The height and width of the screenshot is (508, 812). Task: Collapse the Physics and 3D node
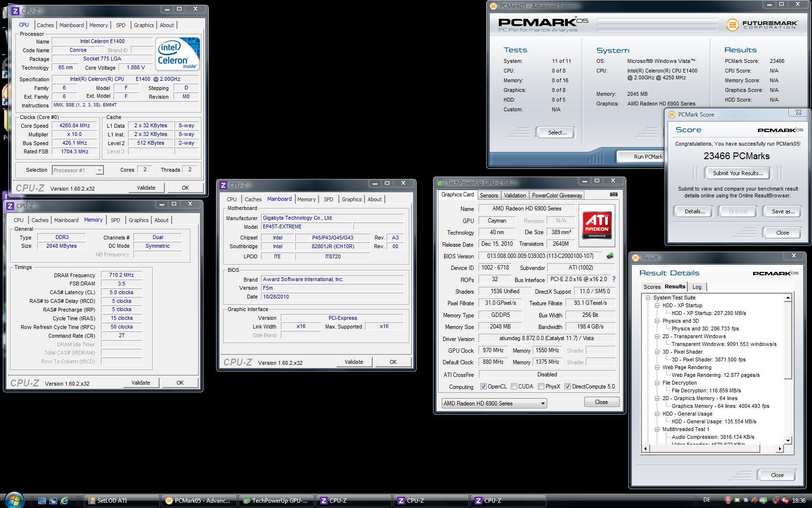pyautogui.click(x=657, y=321)
